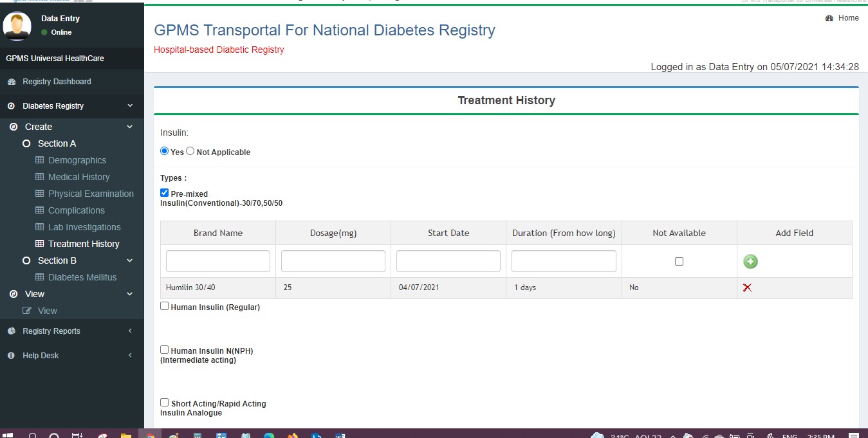
Task: Enable the Human Insulin (Regular) checkbox
Action: tap(165, 307)
